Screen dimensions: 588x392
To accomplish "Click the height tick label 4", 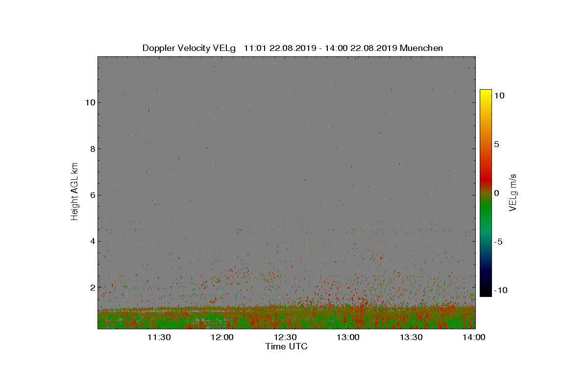I will (x=92, y=241).
